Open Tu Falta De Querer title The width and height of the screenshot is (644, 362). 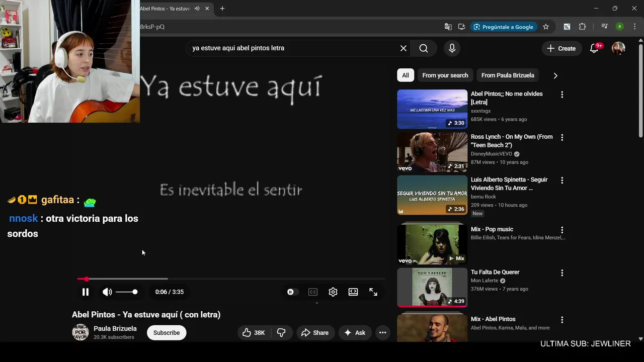tap(495, 272)
